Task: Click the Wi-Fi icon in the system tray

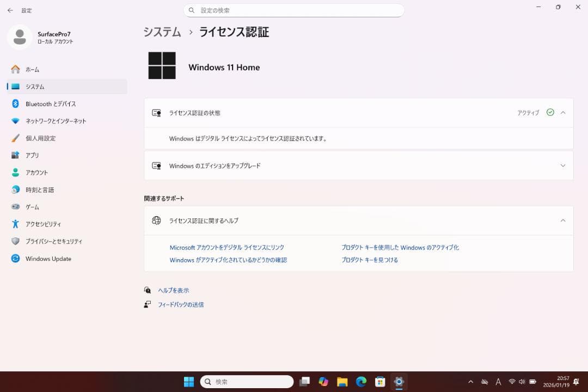Action: coord(512,382)
